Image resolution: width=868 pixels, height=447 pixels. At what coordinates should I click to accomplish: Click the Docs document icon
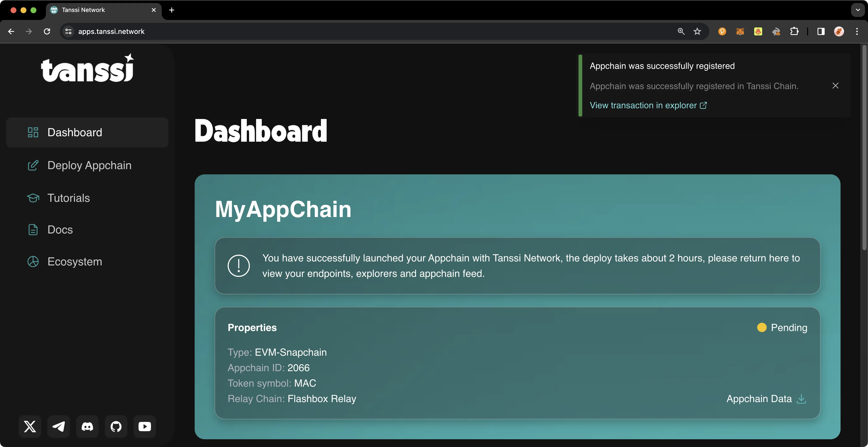[33, 230]
